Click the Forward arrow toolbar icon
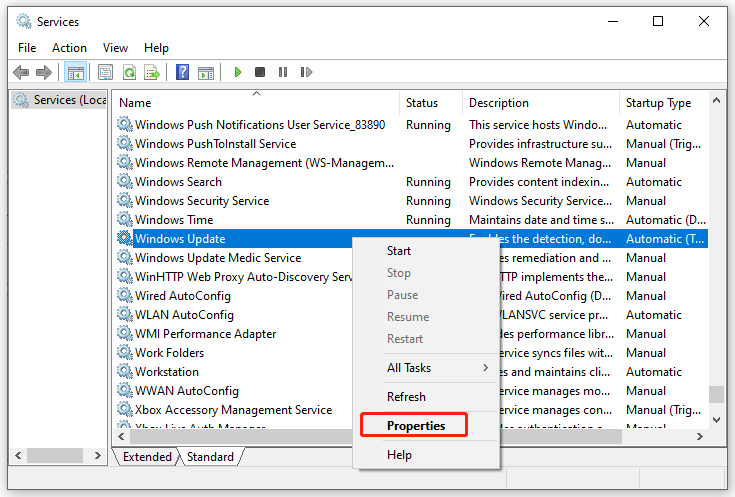This screenshot has width=735, height=497. 44,72
